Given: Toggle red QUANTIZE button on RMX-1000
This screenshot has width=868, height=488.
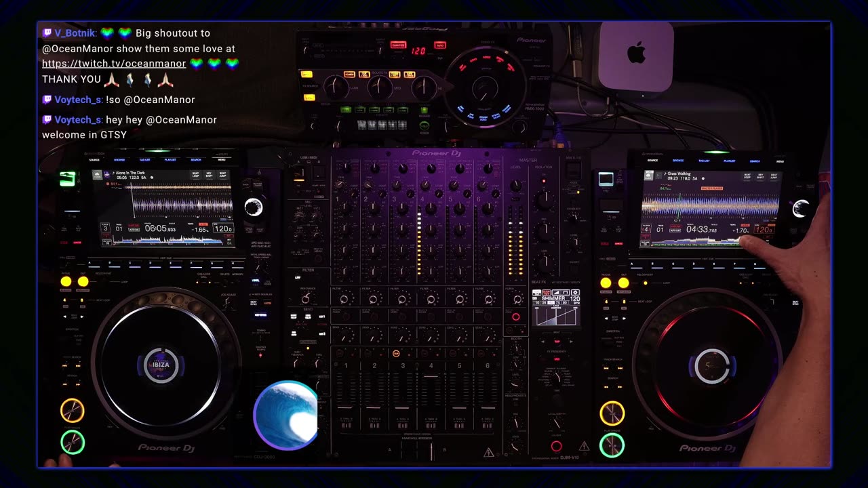Looking at the screenshot, I should coord(399,45).
